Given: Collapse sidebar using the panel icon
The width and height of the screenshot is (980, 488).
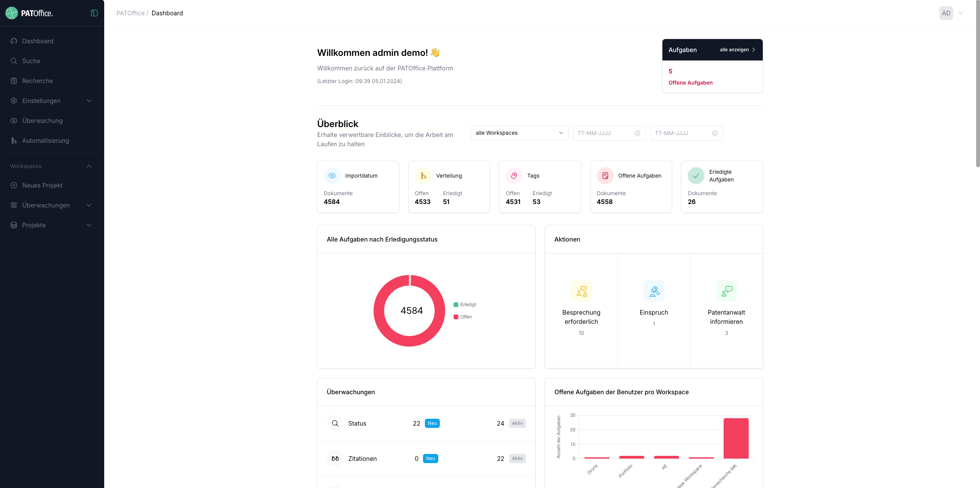Looking at the screenshot, I should (94, 13).
